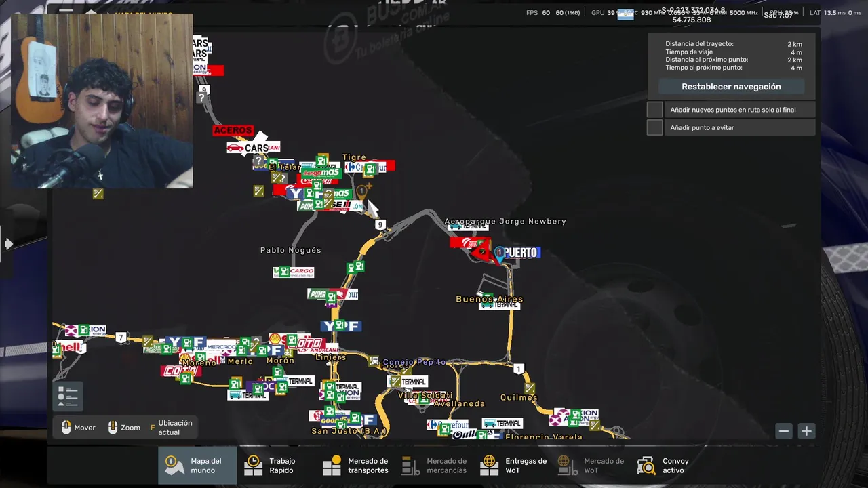Click the Axion Energy logo near route 7
The width and height of the screenshot is (868, 488).
tap(87, 331)
